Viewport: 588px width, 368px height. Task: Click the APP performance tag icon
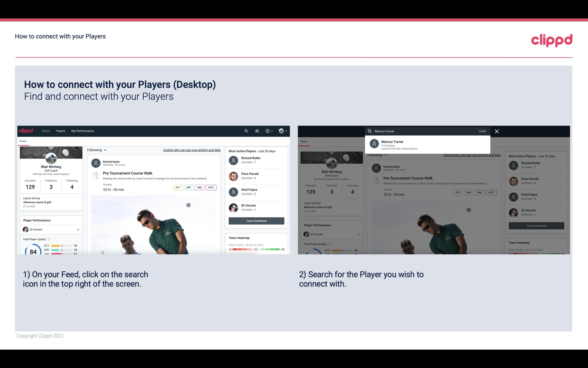pos(188,187)
